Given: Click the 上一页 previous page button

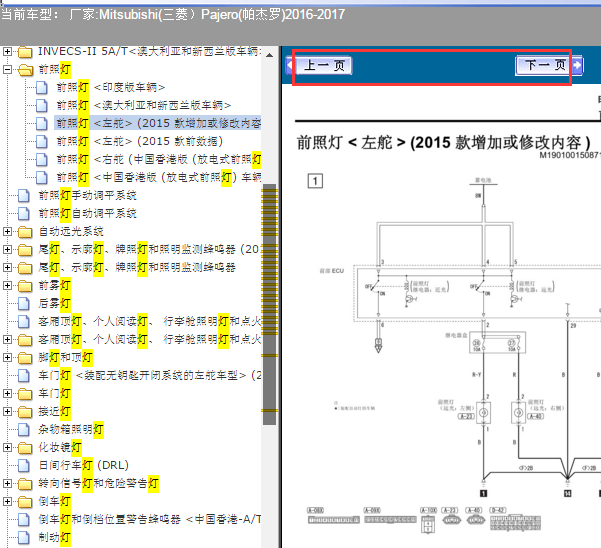Looking at the screenshot, I should [x=323, y=66].
